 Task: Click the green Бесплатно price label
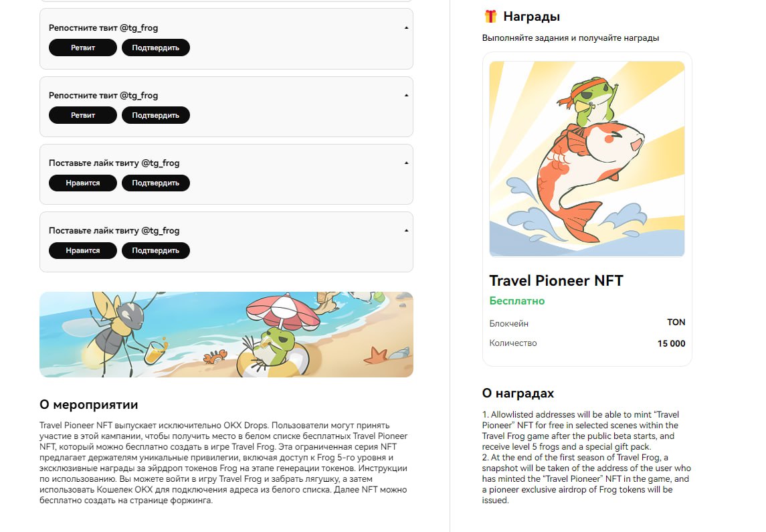[517, 301]
